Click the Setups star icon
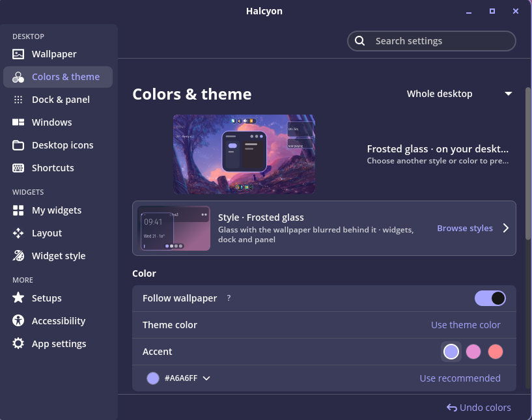Viewport: 532px width, 420px height. [18, 298]
